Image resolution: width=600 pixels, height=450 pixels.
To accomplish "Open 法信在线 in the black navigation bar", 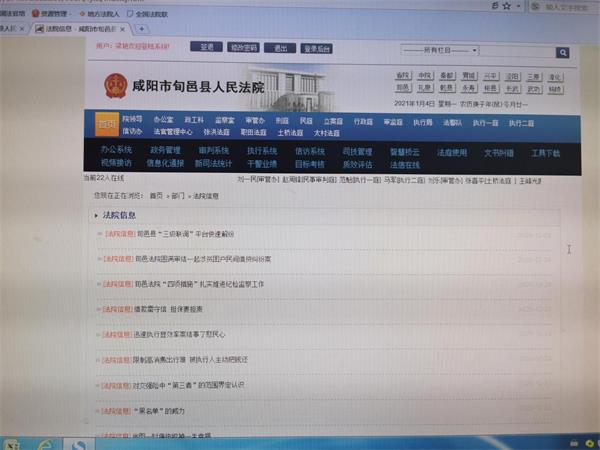I will click(x=405, y=165).
